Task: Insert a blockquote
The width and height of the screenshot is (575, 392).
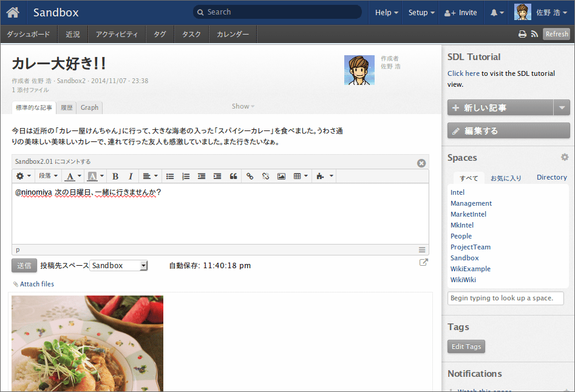Action: [x=233, y=176]
